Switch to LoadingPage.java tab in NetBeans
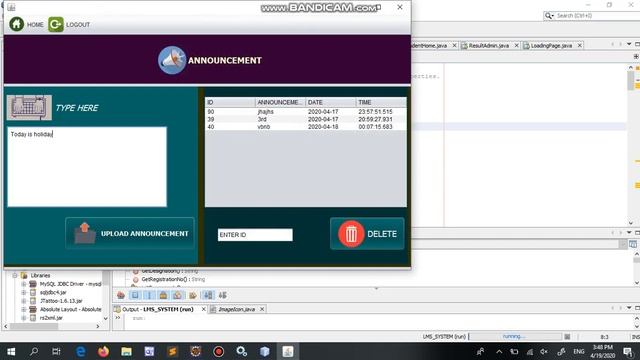Viewport: 640px width, 360px height. tap(551, 46)
